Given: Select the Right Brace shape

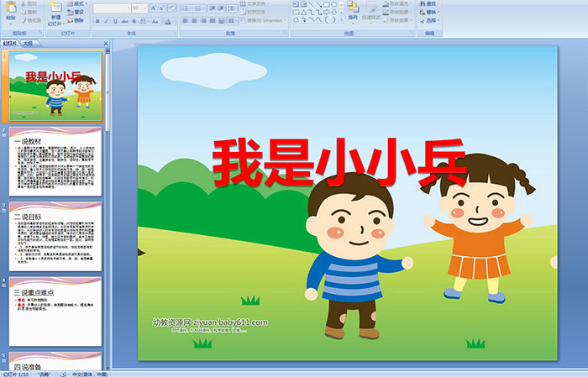Looking at the screenshot, I should click(x=333, y=20).
